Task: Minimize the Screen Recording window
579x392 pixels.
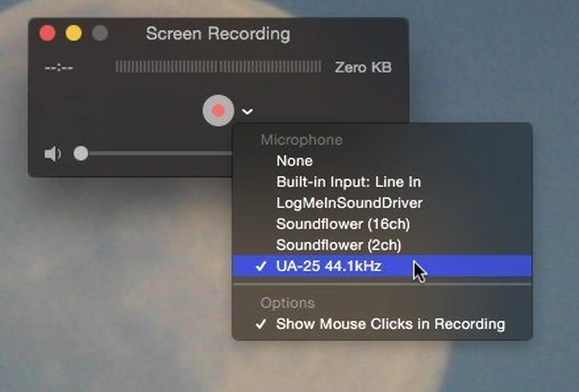Action: point(74,33)
